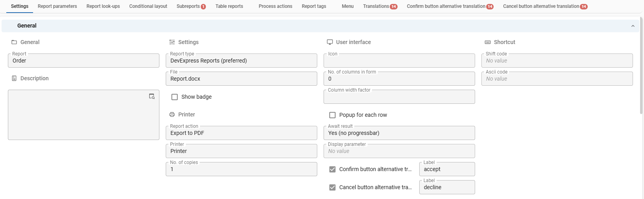Open the Report look-ups tab
This screenshot has height=199, width=644.
103,6
